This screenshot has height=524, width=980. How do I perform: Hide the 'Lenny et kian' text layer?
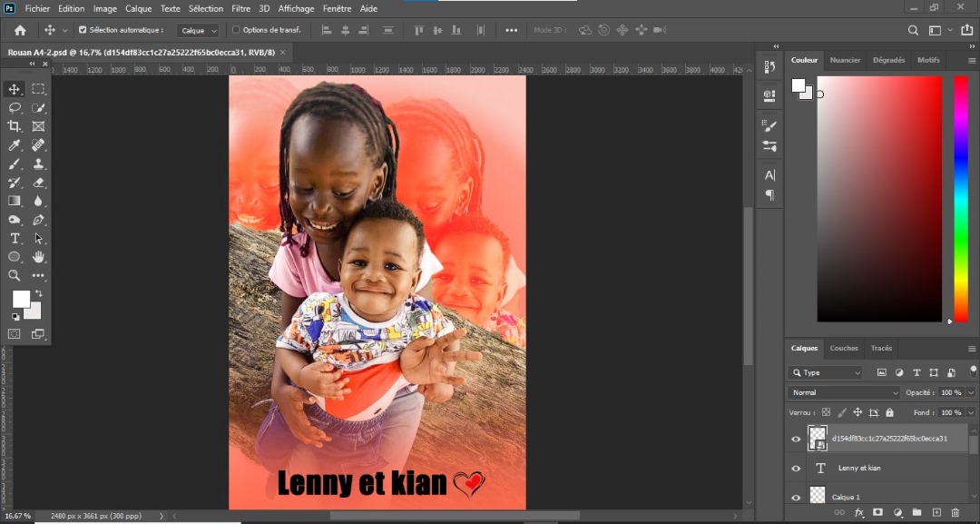(x=796, y=469)
